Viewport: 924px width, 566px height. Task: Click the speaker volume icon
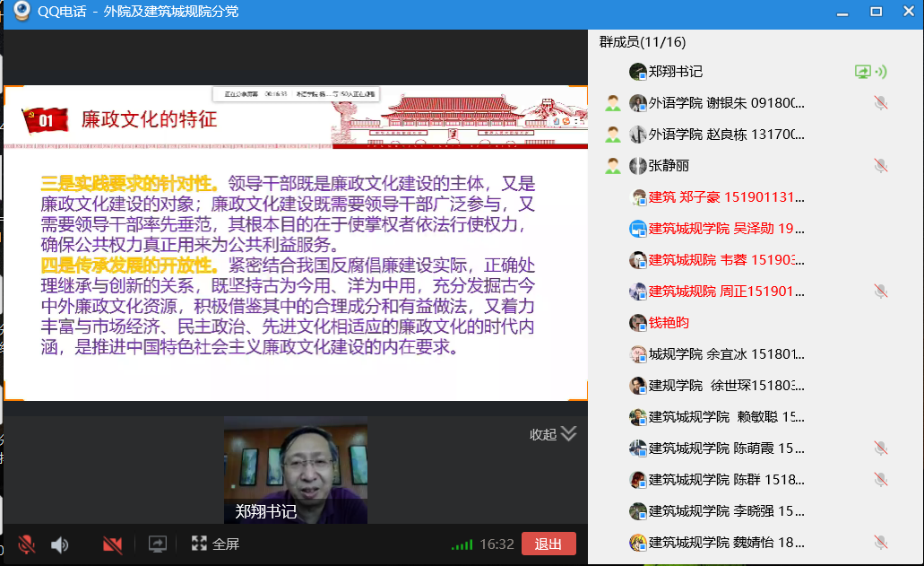point(60,544)
